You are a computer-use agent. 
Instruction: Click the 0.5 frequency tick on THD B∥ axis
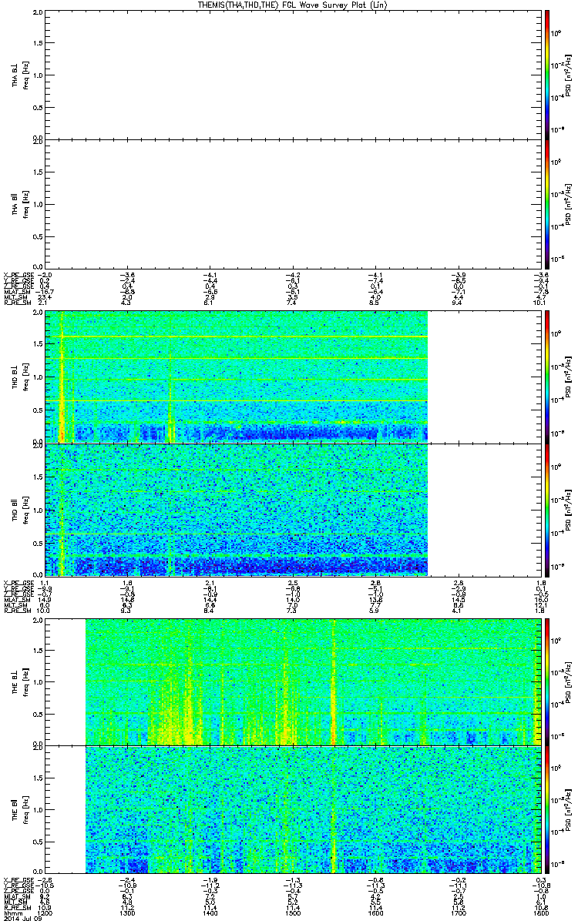coord(38,542)
